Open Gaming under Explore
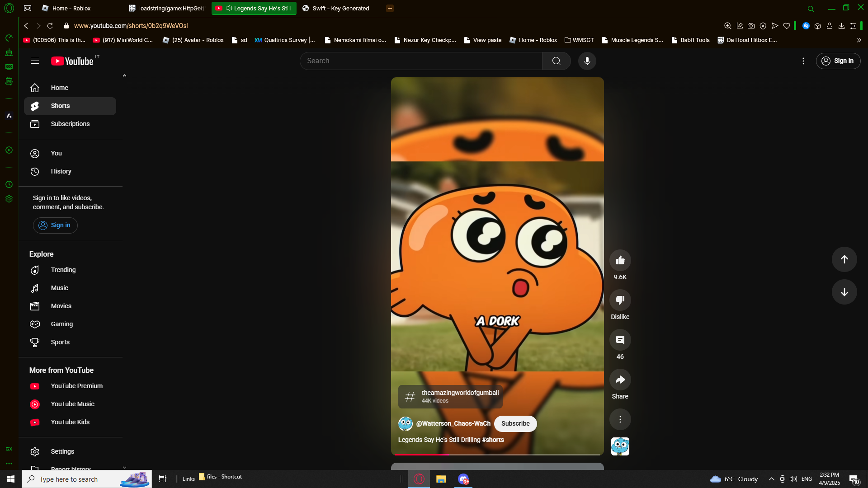Screen dimensions: 868x488 click(x=70, y=324)
